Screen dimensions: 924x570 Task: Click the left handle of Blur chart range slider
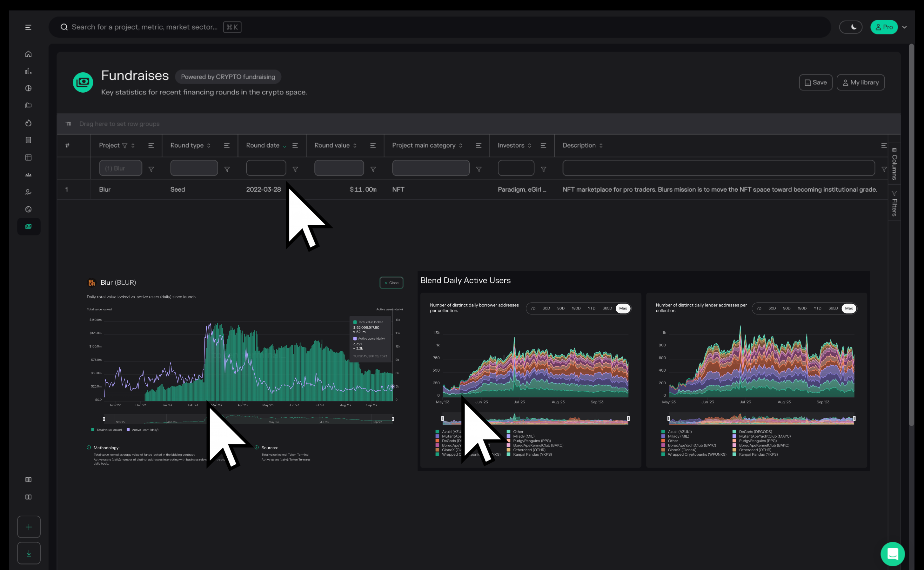pyautogui.click(x=104, y=419)
